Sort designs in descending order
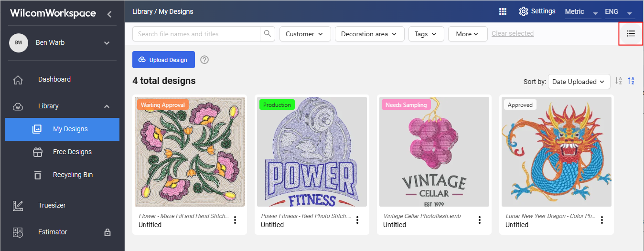The width and height of the screenshot is (644, 251). 631,81
